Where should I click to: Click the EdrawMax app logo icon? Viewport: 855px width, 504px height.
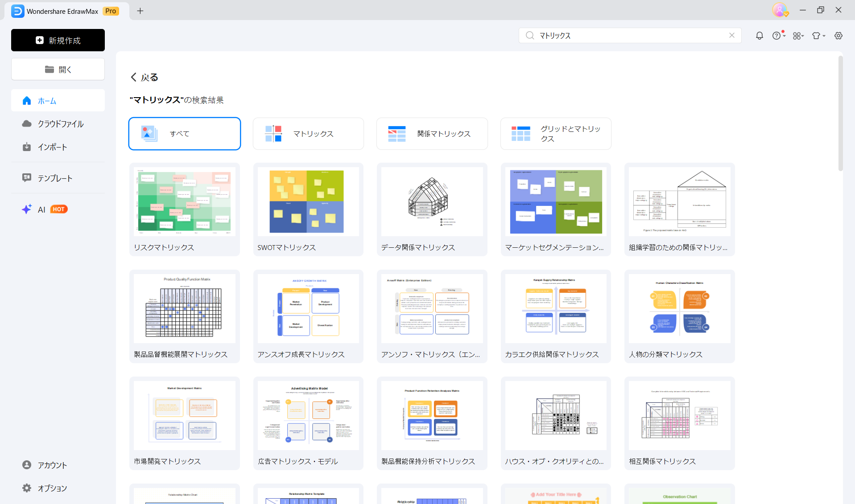(x=18, y=11)
